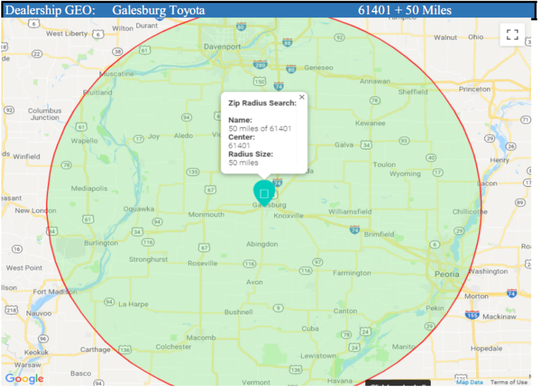
Task: Click the Columbus Junction label
Action: point(44,114)
